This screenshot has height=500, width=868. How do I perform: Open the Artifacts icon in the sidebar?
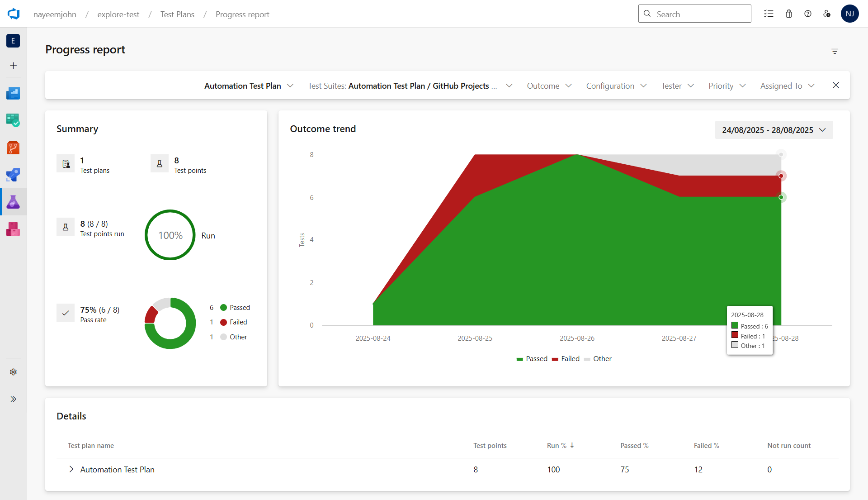coord(13,229)
